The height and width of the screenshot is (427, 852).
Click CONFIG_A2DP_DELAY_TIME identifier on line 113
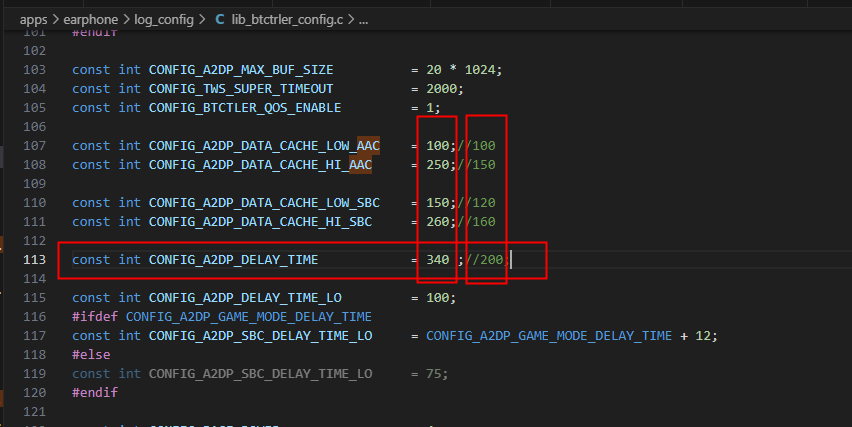click(x=234, y=260)
